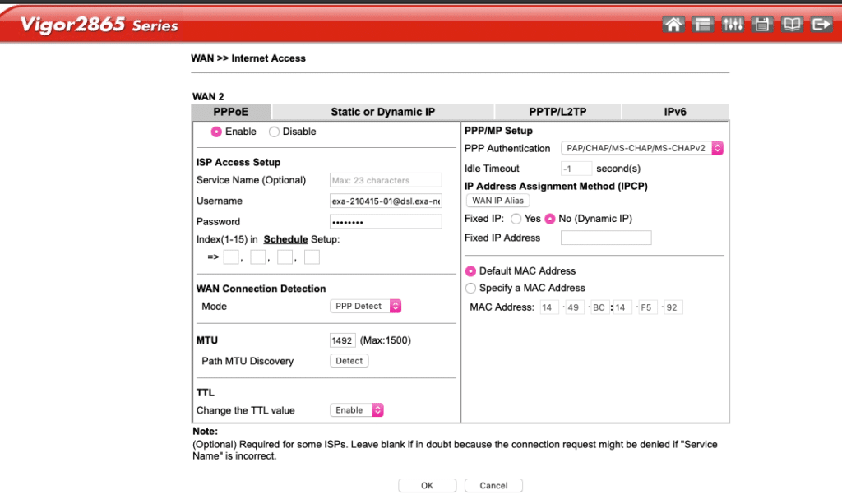Open the PPP Authentication dropdown
842x504 pixels.
(641, 148)
